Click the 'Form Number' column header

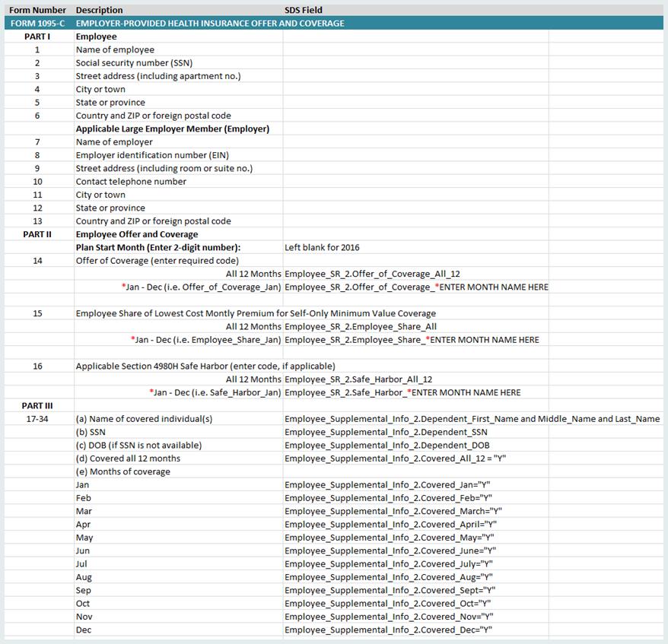point(37,10)
